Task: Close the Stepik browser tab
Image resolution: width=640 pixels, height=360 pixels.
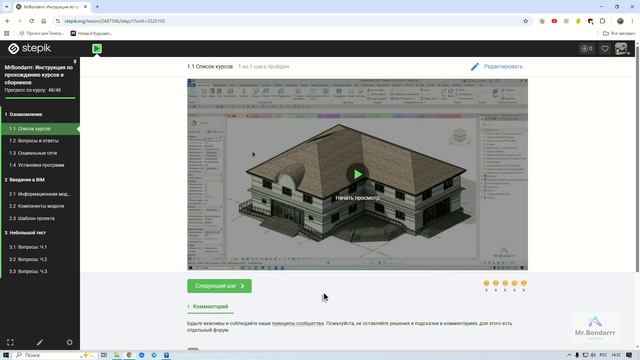Action: (85, 7)
